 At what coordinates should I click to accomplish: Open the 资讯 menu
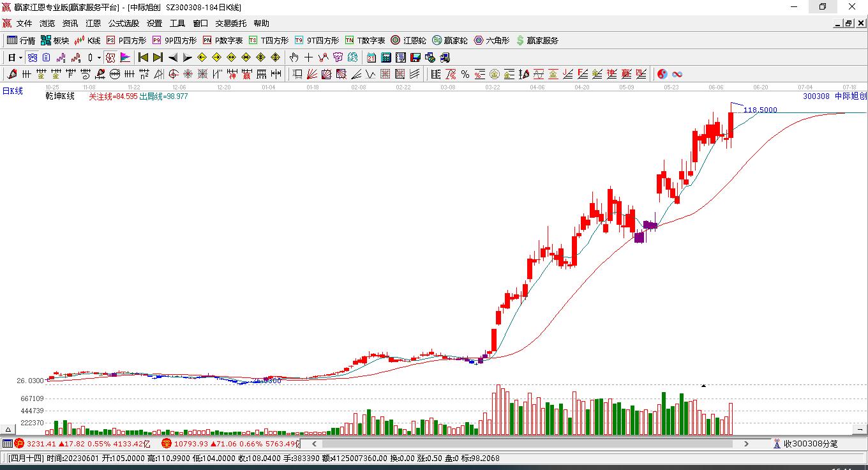tap(70, 24)
